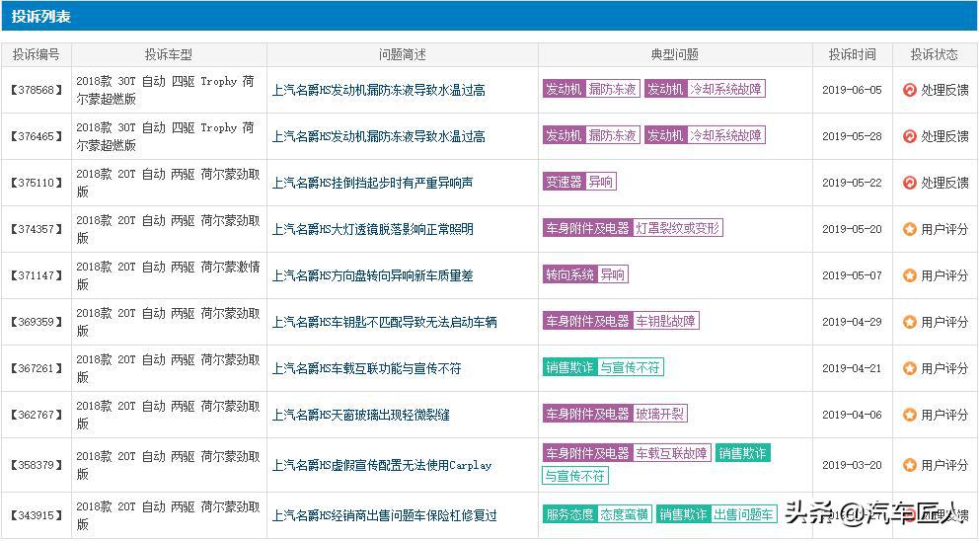Click the orange rating icon for complaint 374357
The image size is (980, 541).
coord(909,230)
